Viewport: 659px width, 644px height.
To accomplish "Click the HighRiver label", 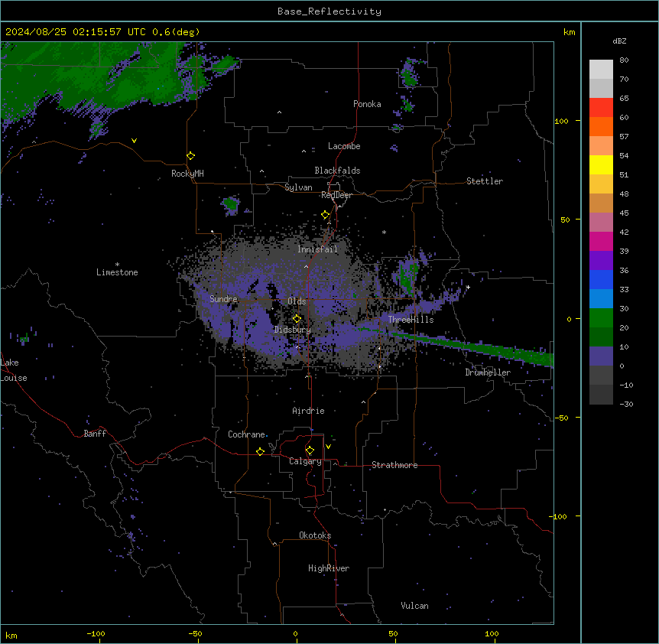I will click(x=329, y=568).
